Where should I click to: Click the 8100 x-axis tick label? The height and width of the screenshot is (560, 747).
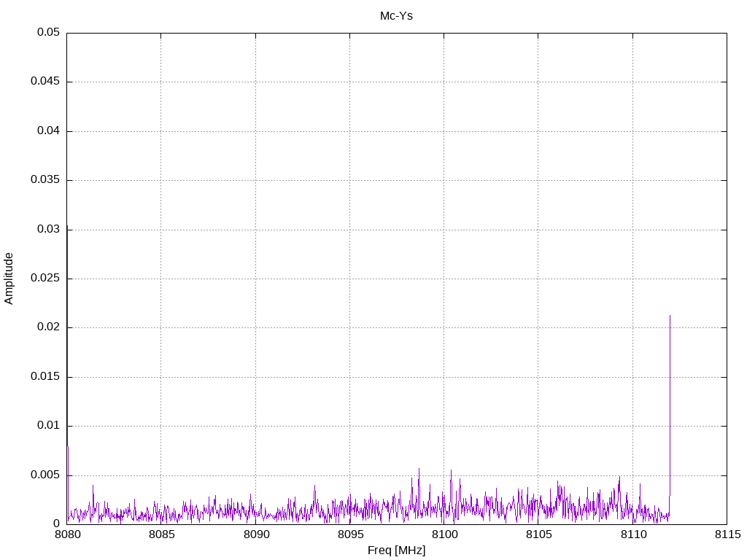444,536
